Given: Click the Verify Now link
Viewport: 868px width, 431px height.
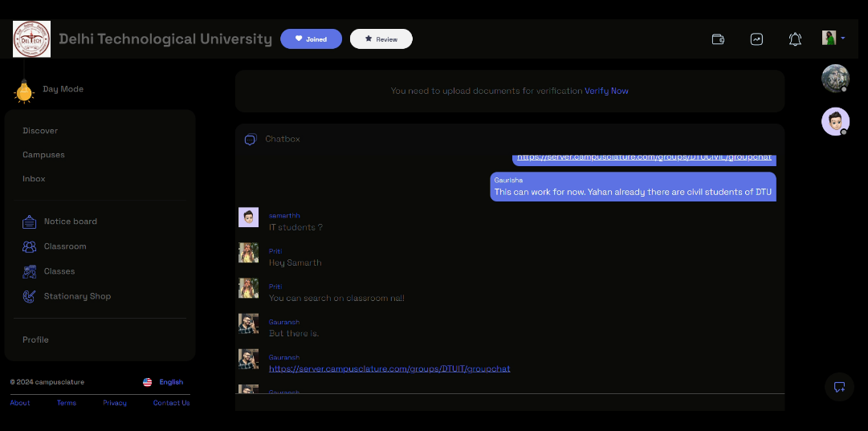Looking at the screenshot, I should 606,91.
